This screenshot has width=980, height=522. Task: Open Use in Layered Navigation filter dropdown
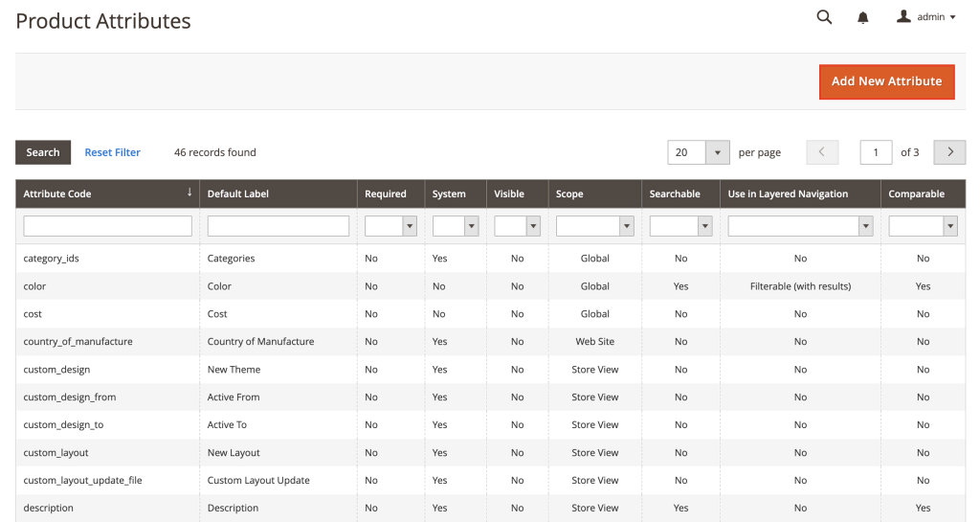[x=800, y=226]
